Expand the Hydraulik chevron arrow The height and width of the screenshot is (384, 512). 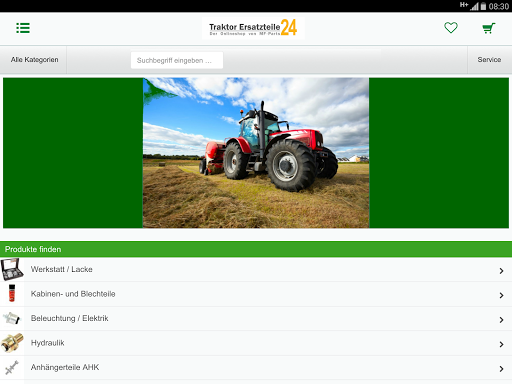501,344
